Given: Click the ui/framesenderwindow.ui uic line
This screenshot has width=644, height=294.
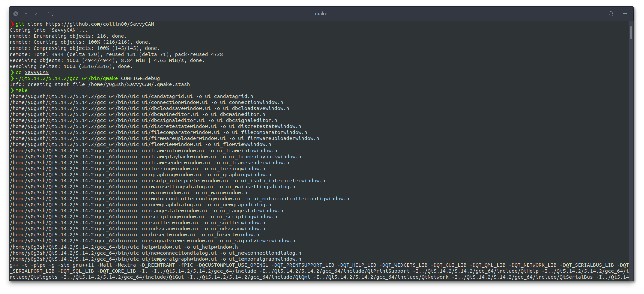Looking at the screenshot, I should tap(149, 163).
